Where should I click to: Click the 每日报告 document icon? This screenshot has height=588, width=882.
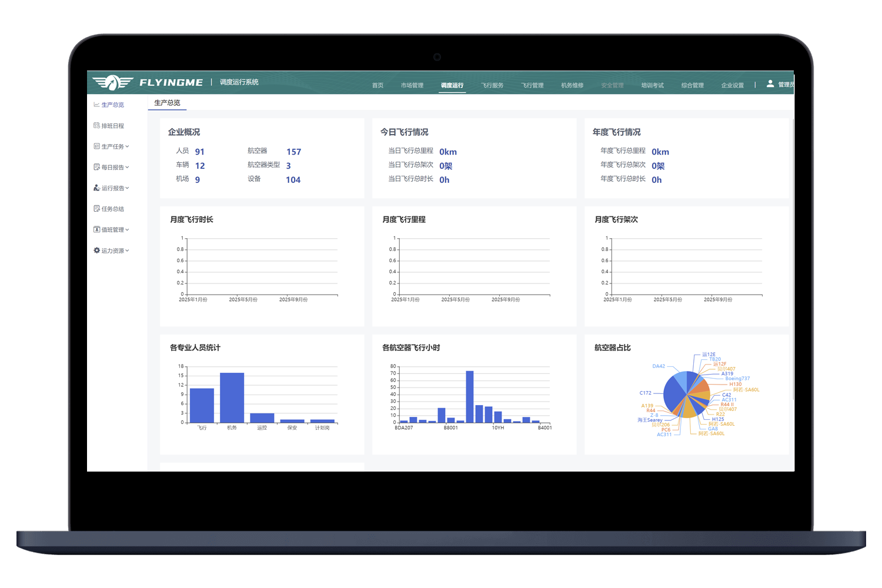click(x=96, y=167)
